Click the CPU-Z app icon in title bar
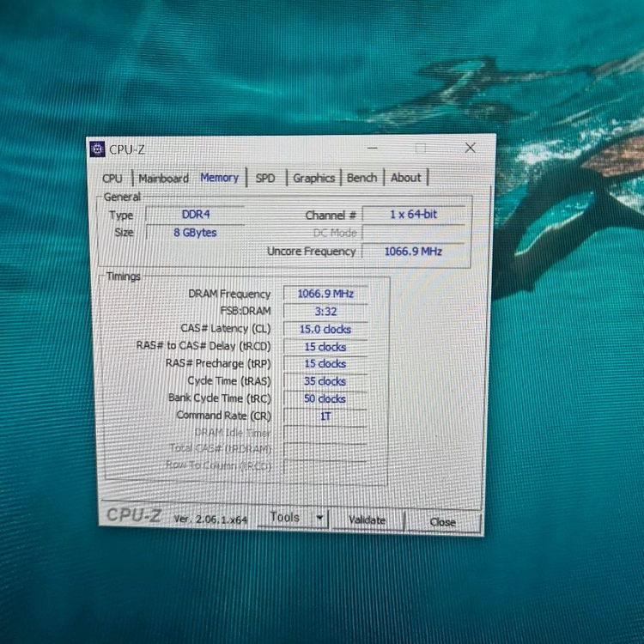 pos(97,149)
